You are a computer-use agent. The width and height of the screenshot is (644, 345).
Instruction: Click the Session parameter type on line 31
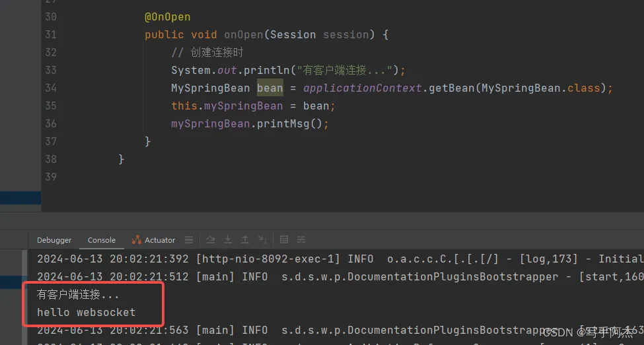(293, 34)
